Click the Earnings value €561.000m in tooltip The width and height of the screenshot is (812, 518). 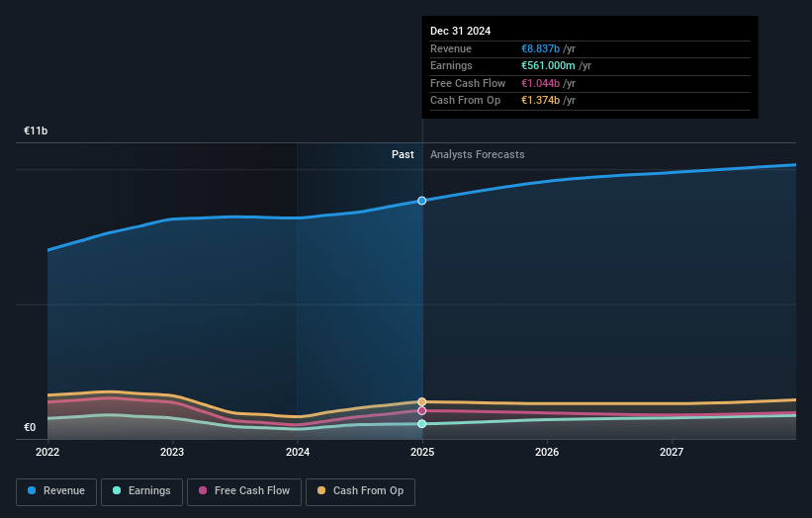[548, 65]
